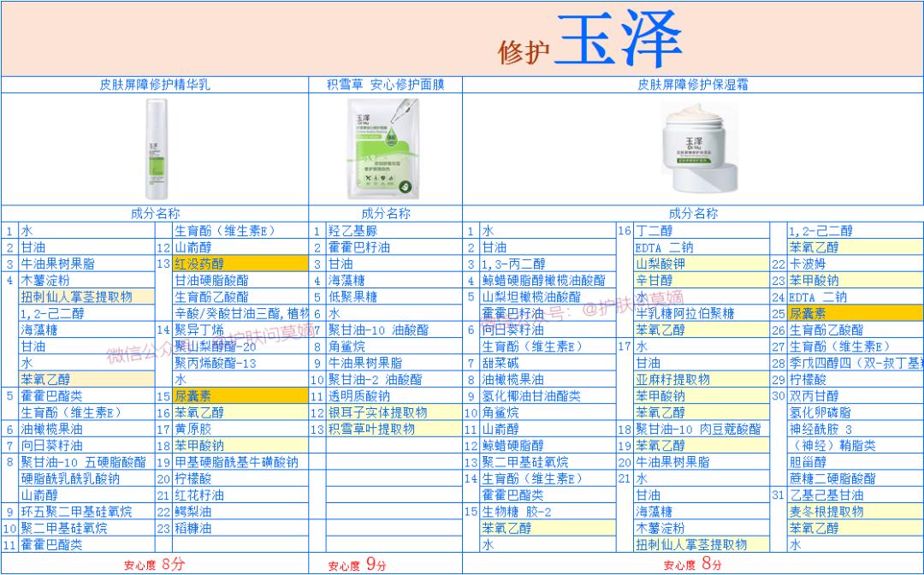Select the 季戊四醇四 ingredient cell
Screen dimensions: 924x575
click(856, 363)
